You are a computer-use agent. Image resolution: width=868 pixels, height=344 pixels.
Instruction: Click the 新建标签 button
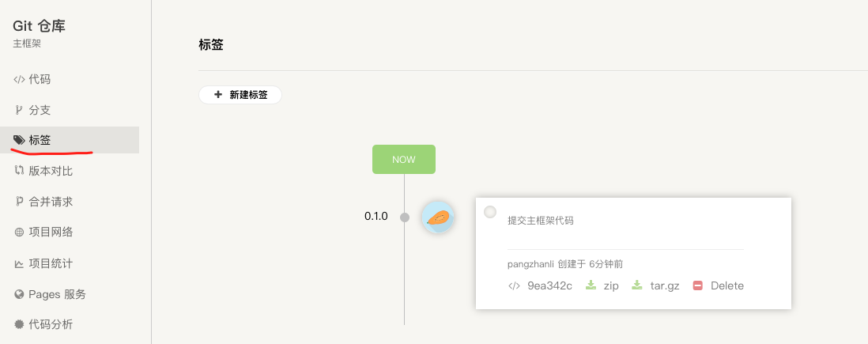240,95
